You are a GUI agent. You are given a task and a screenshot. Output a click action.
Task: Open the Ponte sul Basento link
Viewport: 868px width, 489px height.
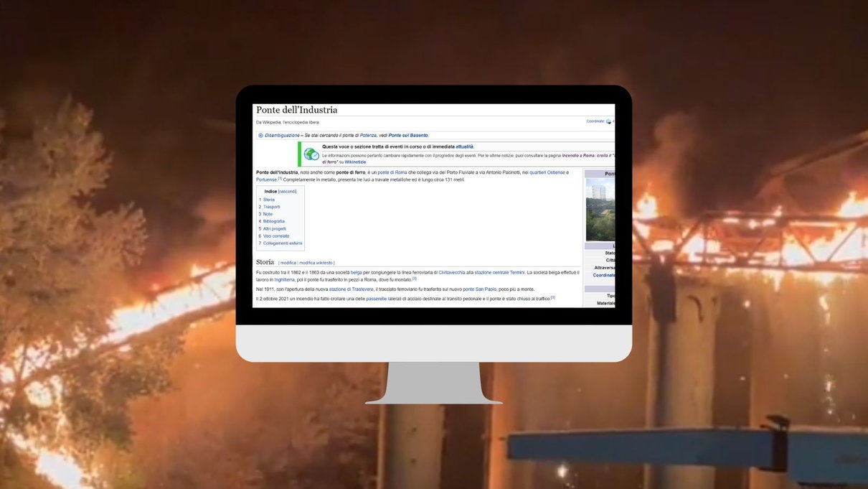click(408, 135)
